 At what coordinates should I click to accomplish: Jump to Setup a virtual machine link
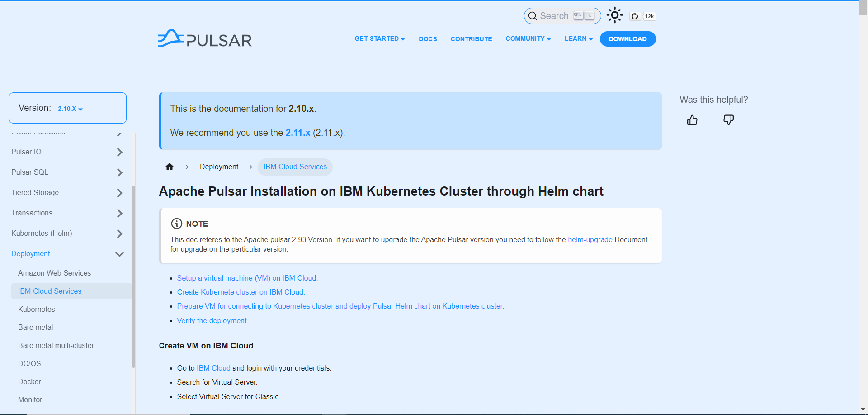[x=247, y=278]
